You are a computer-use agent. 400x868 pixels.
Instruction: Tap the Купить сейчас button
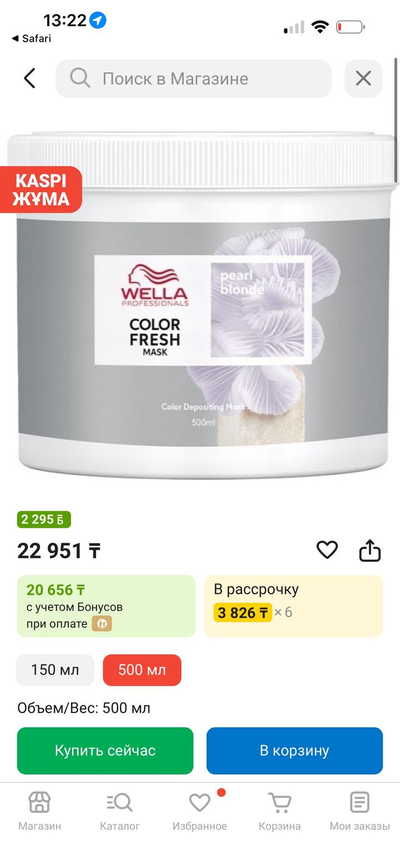click(x=105, y=751)
